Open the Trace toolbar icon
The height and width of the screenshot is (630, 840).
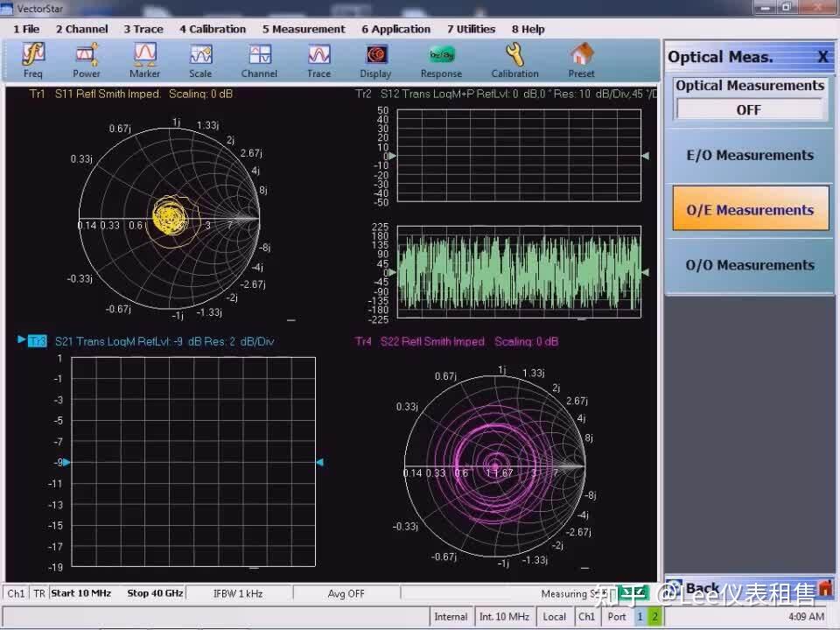318,59
